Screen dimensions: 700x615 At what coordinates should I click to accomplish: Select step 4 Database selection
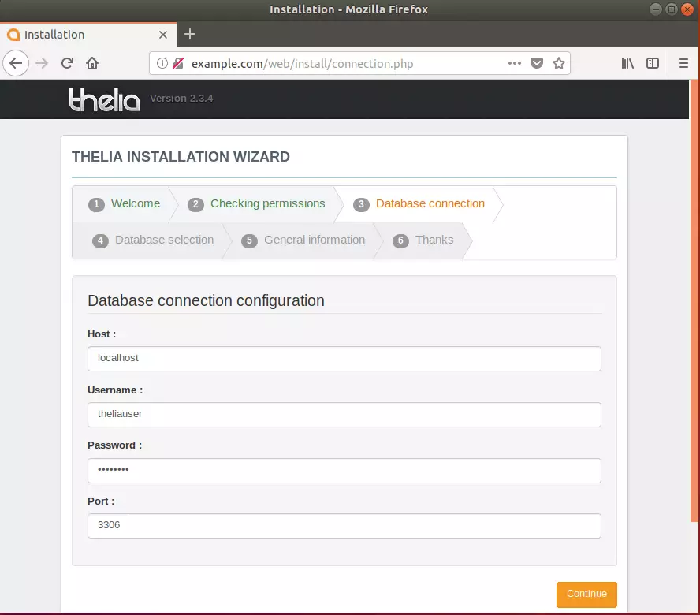point(153,240)
